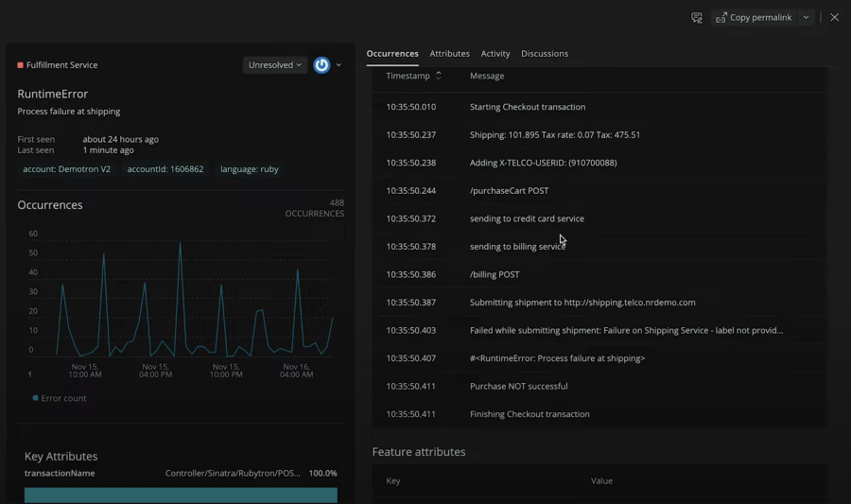Click '1 minute ago' last seen value

coord(108,150)
